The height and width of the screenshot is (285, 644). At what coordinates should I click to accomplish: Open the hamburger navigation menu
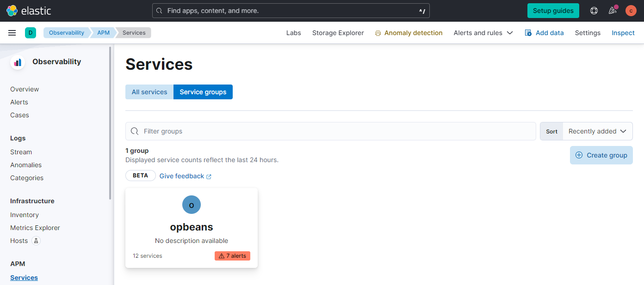coord(12,33)
